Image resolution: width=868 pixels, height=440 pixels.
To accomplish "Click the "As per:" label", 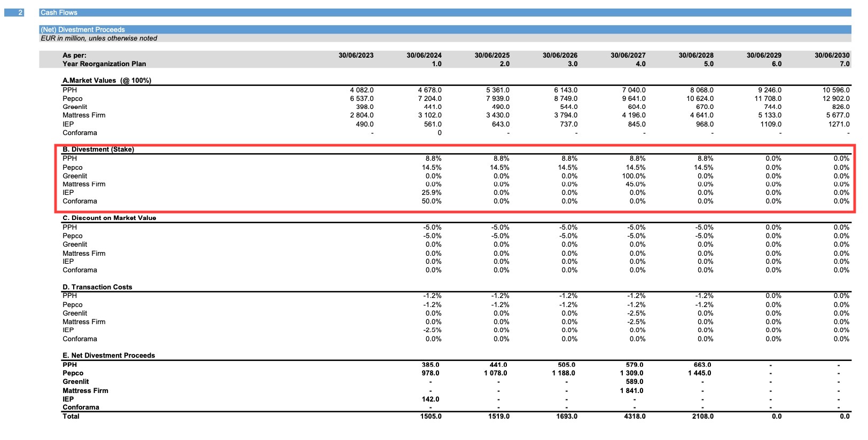I will (x=74, y=55).
